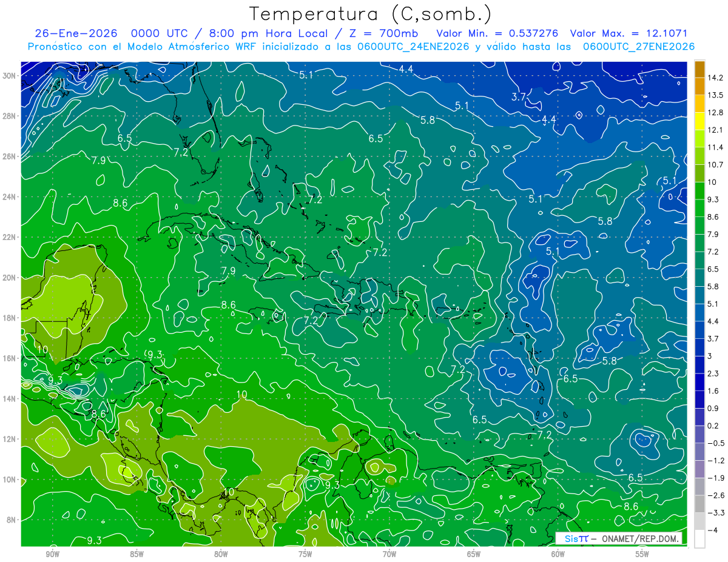
Task: Click the "70W" longitude axis label
Action: point(389,554)
